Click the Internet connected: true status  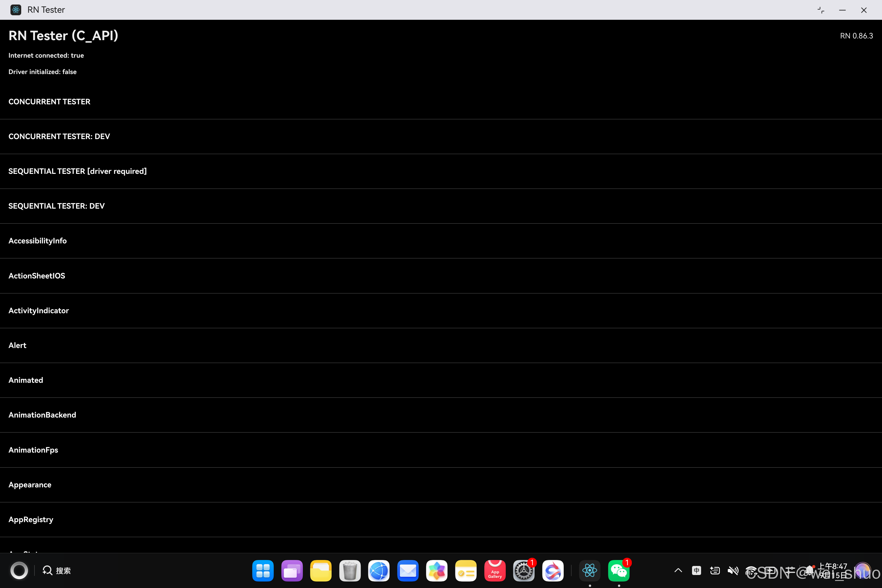pyautogui.click(x=46, y=55)
